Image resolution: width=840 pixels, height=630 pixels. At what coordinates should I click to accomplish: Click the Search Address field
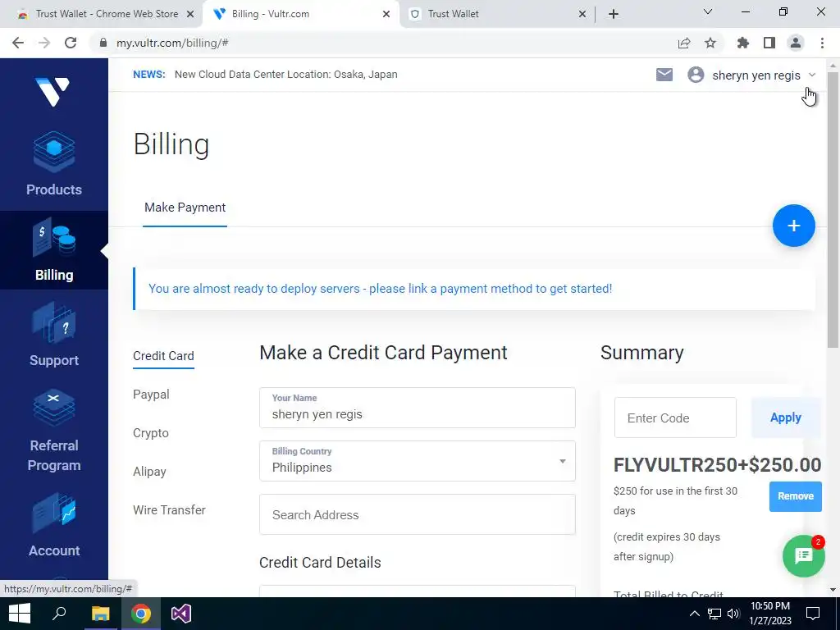[418, 515]
